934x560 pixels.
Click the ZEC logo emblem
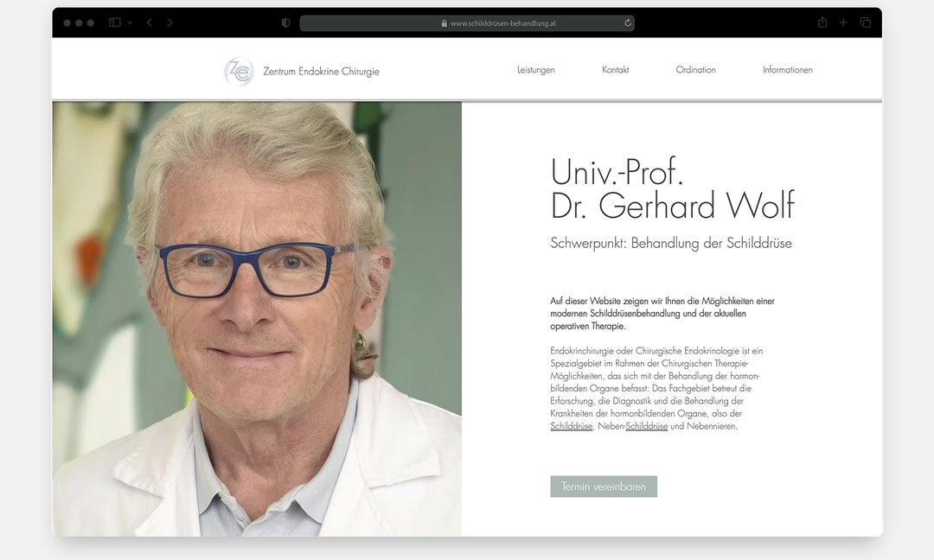(239, 72)
